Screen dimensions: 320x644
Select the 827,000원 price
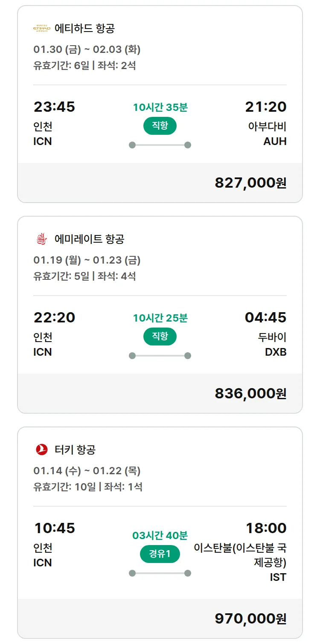tap(250, 183)
